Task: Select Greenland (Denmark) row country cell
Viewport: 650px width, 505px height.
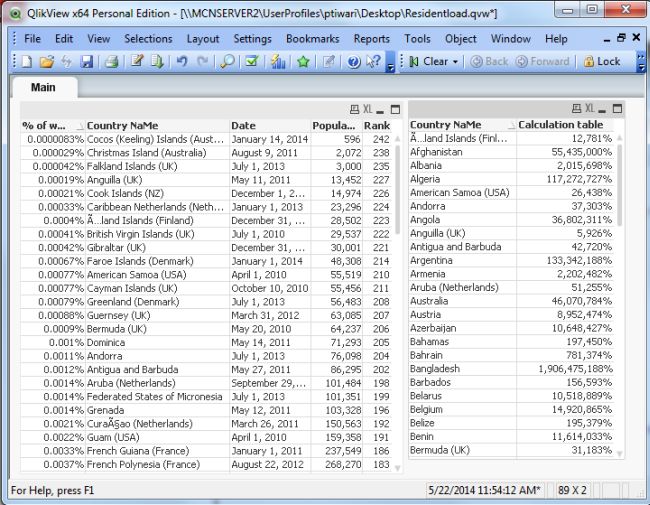Action: [133, 302]
